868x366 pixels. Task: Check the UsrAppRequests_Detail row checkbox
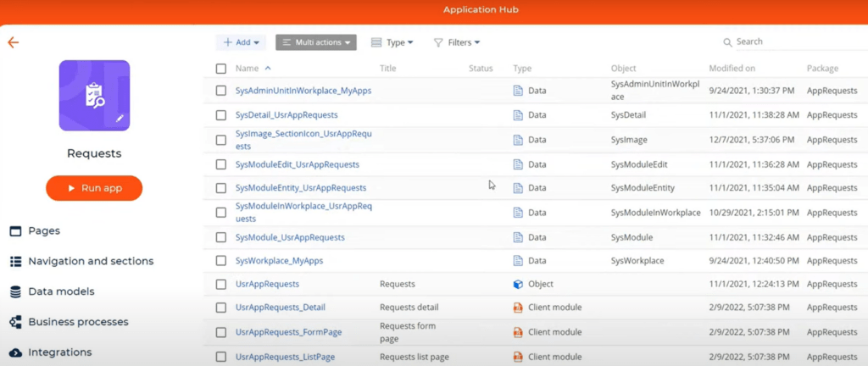tap(221, 308)
